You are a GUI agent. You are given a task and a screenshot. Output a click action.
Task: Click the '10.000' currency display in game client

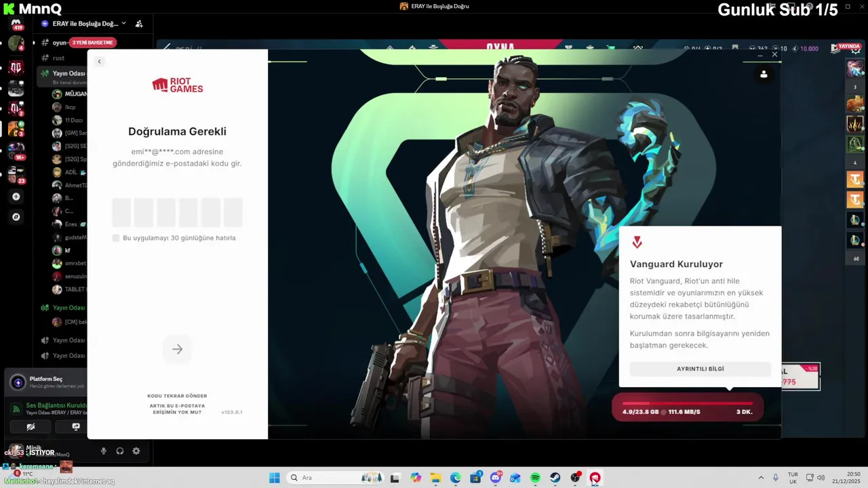[805, 49]
